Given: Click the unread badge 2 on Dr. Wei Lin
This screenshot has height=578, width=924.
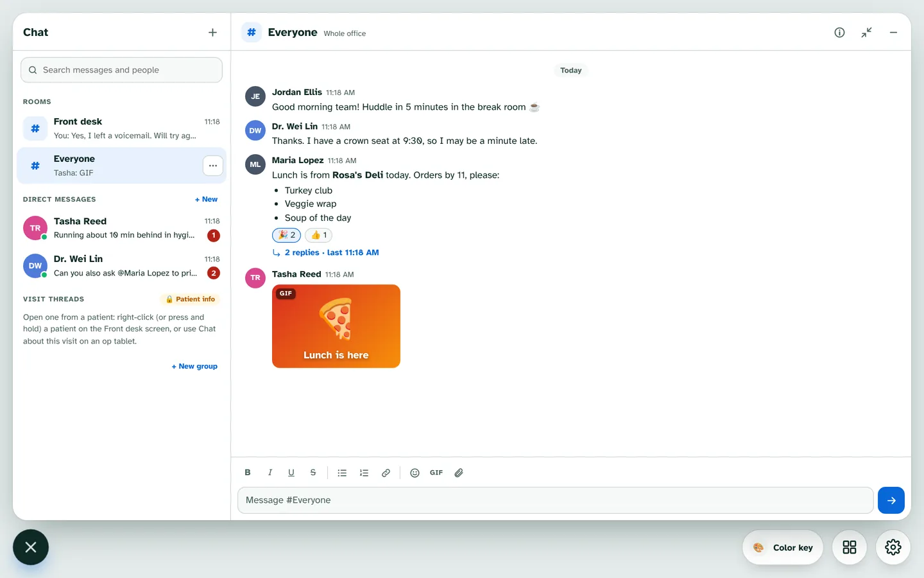Looking at the screenshot, I should pyautogui.click(x=214, y=273).
